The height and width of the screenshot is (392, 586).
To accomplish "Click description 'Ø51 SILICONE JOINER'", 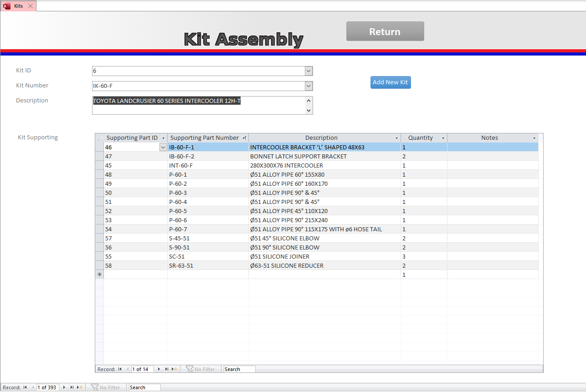I will (x=280, y=256).
